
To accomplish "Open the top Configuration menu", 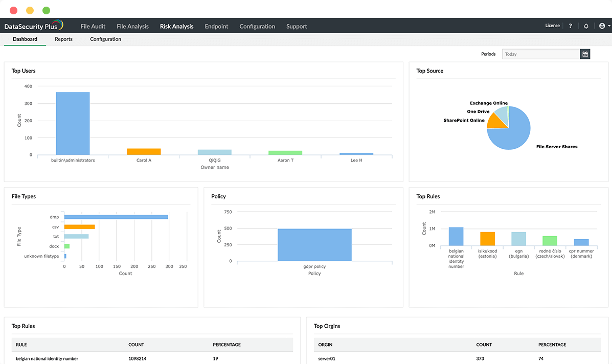I will click(x=257, y=26).
